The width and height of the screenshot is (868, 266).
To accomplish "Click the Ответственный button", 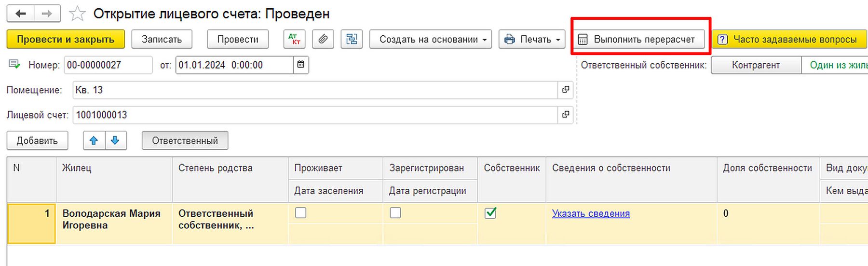I will [185, 140].
